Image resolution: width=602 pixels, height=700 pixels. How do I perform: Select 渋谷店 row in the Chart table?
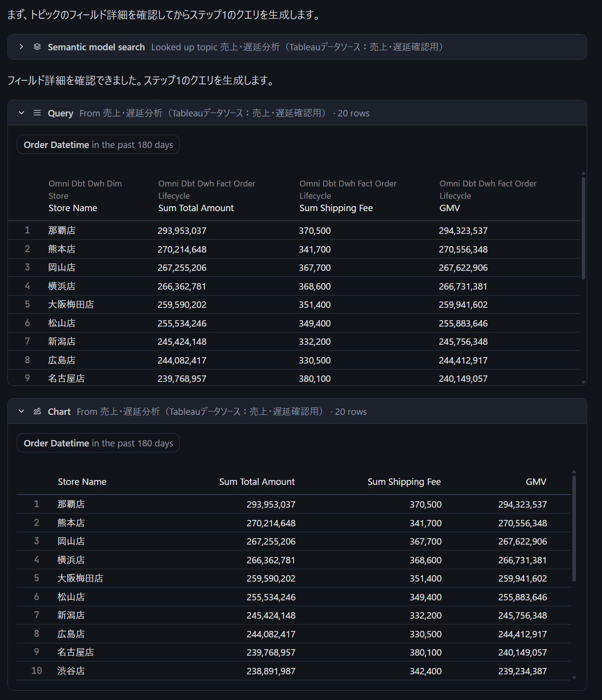pyautogui.click(x=71, y=671)
